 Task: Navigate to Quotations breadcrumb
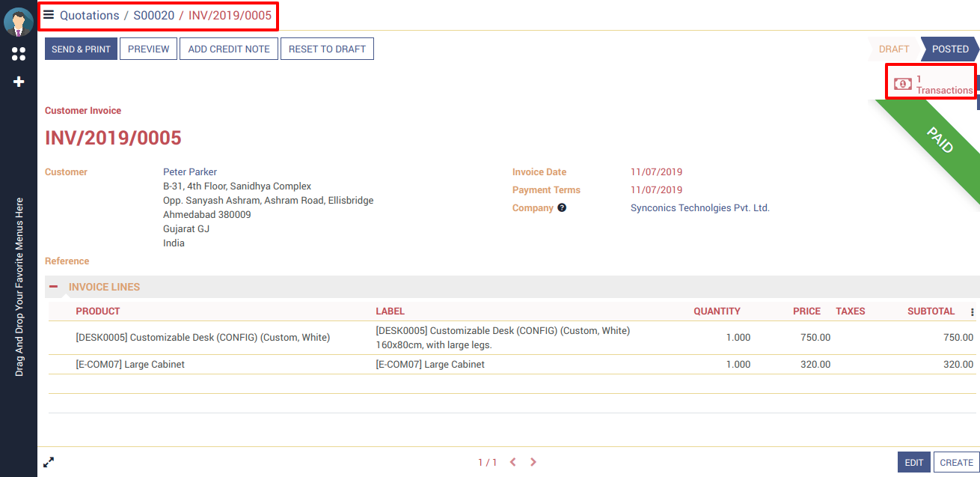(89, 15)
